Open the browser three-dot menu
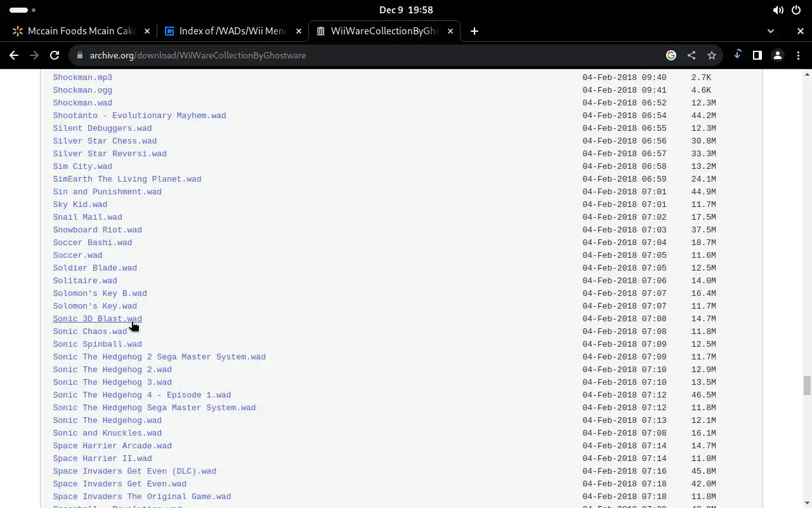The height and width of the screenshot is (508, 812). pos(798,55)
